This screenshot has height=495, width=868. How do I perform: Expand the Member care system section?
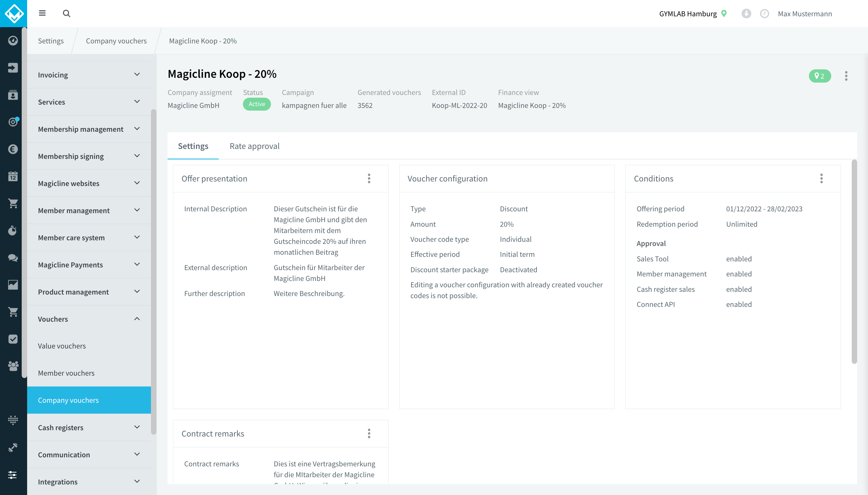click(89, 238)
